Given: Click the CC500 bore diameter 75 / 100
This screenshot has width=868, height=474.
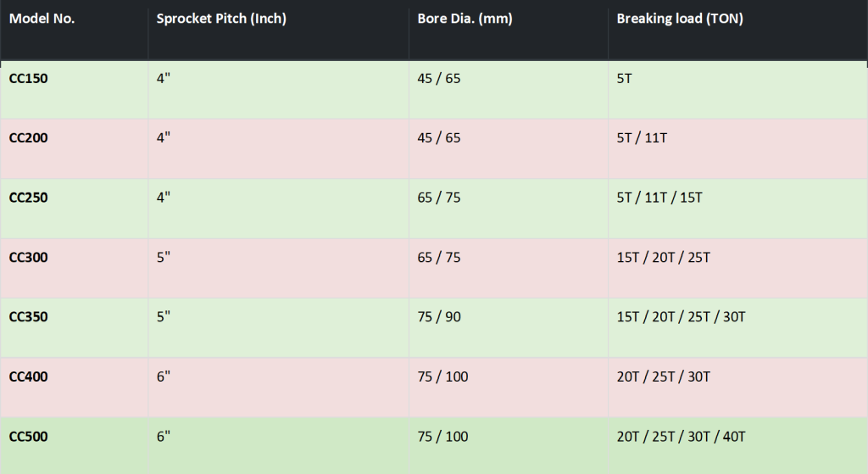Looking at the screenshot, I should (x=442, y=437).
